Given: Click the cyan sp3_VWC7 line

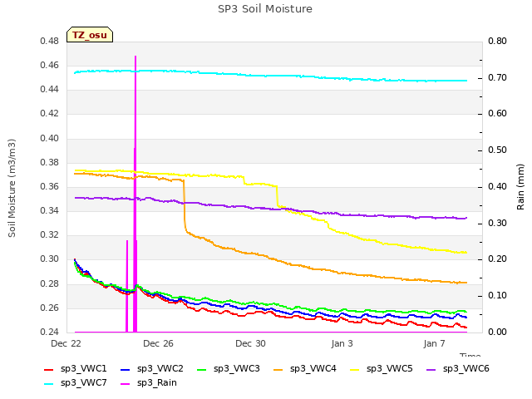Looking at the screenshot, I should 270,76.
